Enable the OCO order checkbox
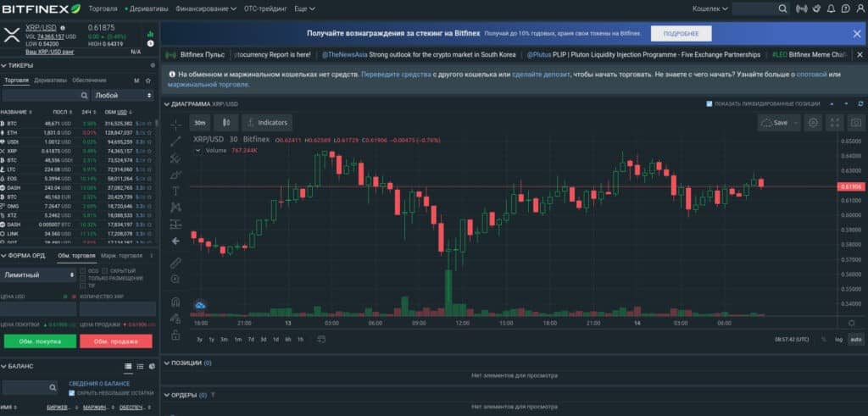Viewport: 868px width, 416px height. [x=82, y=271]
